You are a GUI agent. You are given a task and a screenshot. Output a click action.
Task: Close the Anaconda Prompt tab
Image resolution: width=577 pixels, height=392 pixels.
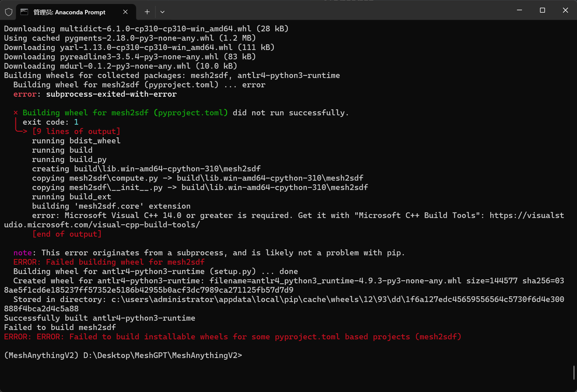point(125,12)
